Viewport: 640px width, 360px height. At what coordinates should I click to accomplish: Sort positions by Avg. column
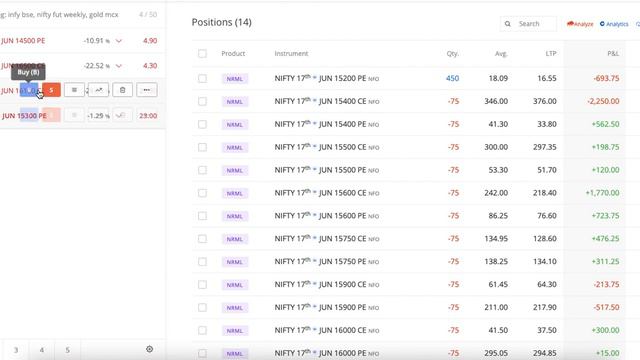501,53
